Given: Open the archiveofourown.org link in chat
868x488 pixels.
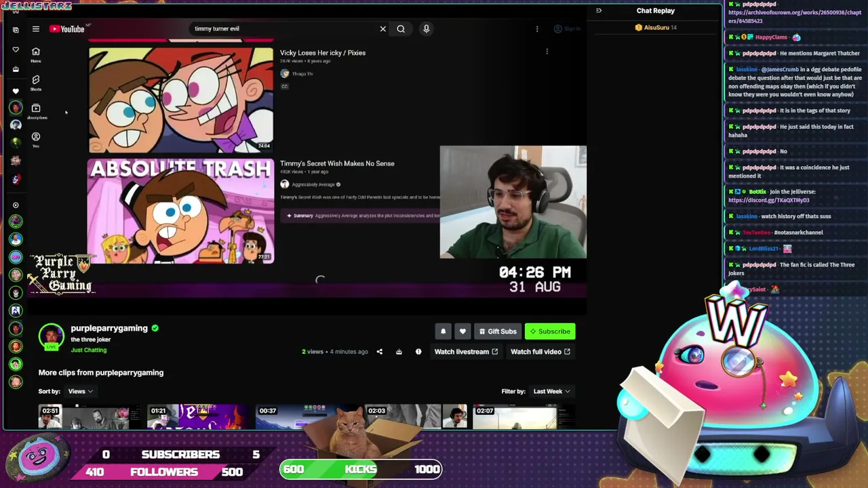Looking at the screenshot, I should [x=795, y=16].
